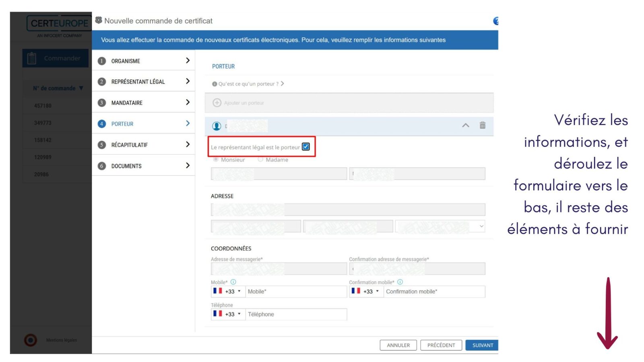Image resolution: width=644 pixels, height=362 pixels.
Task: Select the Madame radio button
Action: (x=260, y=160)
